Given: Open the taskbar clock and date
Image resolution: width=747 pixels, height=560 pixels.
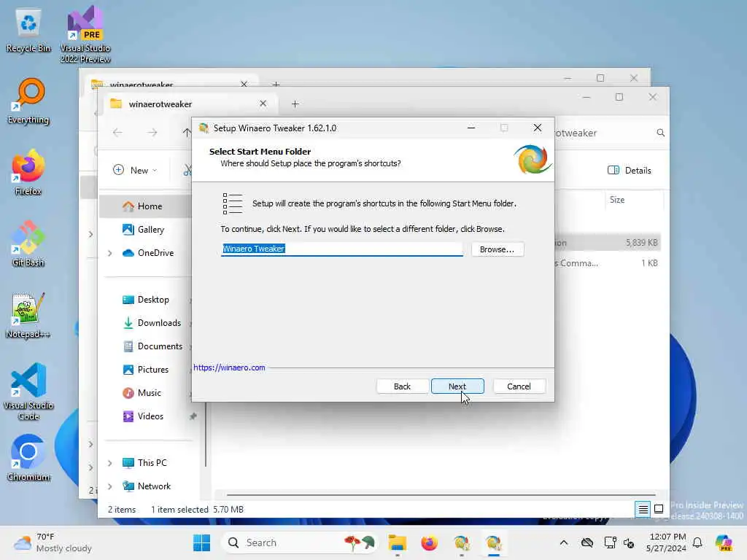Looking at the screenshot, I should pyautogui.click(x=666, y=542).
